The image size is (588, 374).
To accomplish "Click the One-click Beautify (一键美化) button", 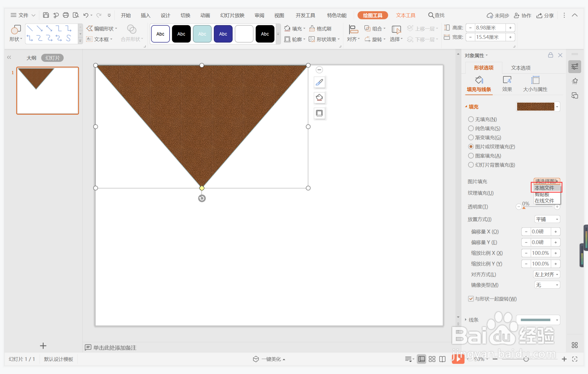I will [268, 359].
